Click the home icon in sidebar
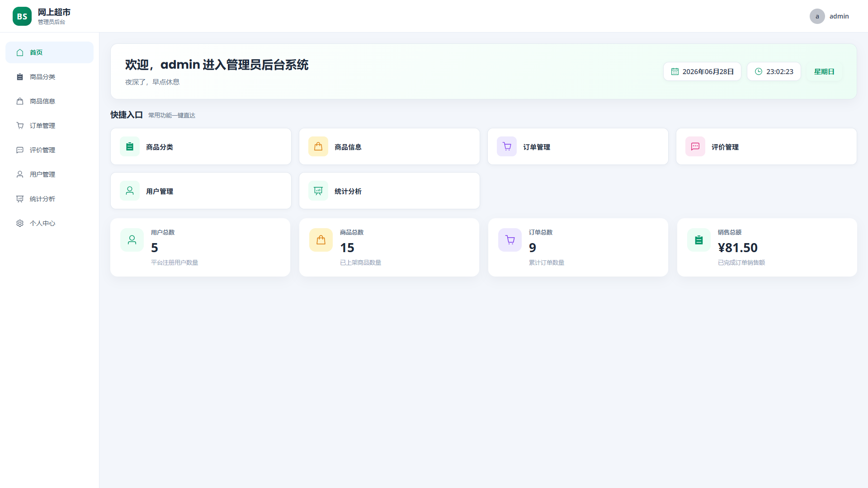The width and height of the screenshot is (868, 488). click(x=20, y=52)
